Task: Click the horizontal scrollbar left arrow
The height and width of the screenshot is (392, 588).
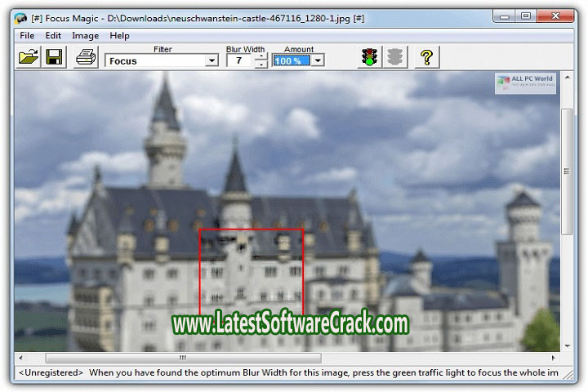Action: tap(20, 358)
